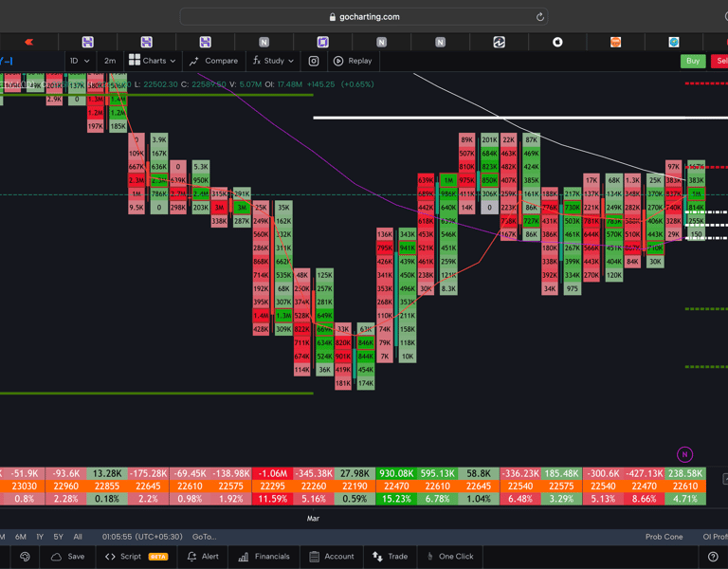Open the Script editor

136,557
